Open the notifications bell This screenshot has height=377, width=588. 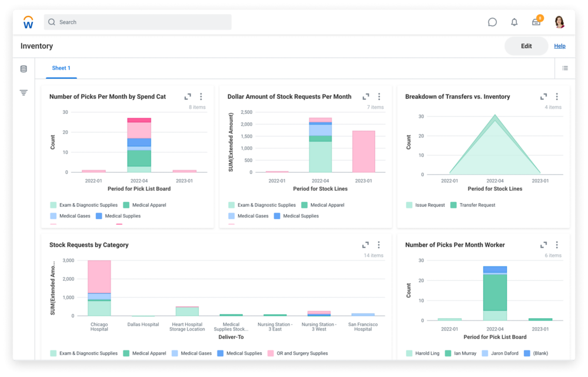coord(514,22)
